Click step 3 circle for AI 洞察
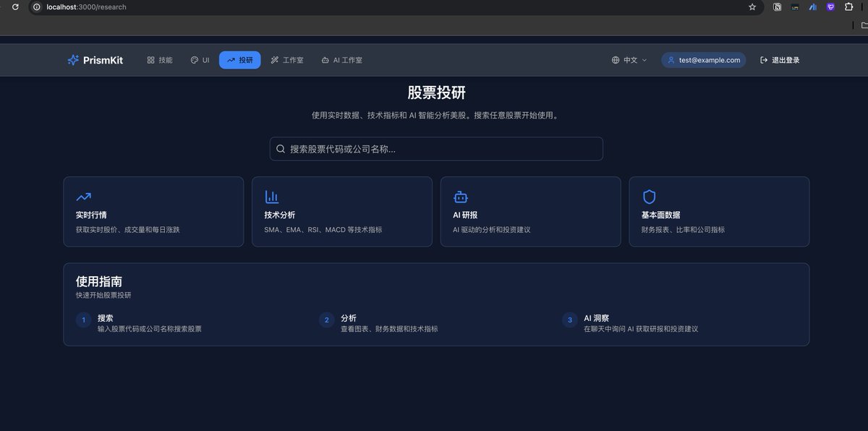The height and width of the screenshot is (431, 868). tap(570, 320)
